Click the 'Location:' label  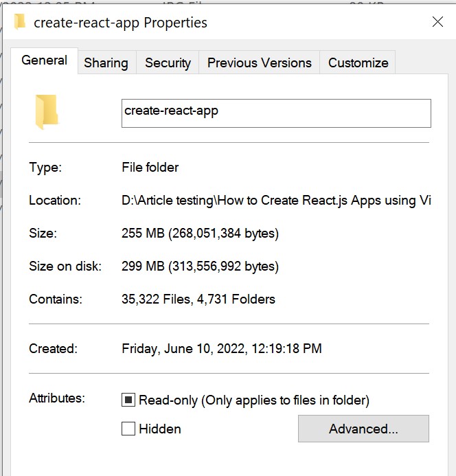coord(55,201)
